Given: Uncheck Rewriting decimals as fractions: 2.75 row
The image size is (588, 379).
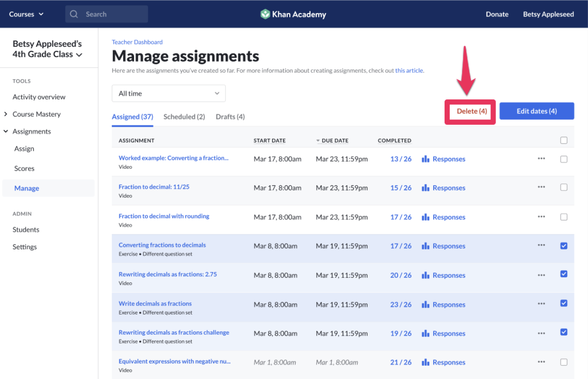Looking at the screenshot, I should tap(563, 274).
